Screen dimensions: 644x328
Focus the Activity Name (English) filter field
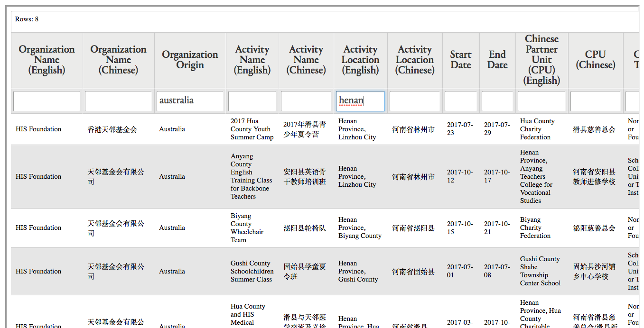click(252, 101)
